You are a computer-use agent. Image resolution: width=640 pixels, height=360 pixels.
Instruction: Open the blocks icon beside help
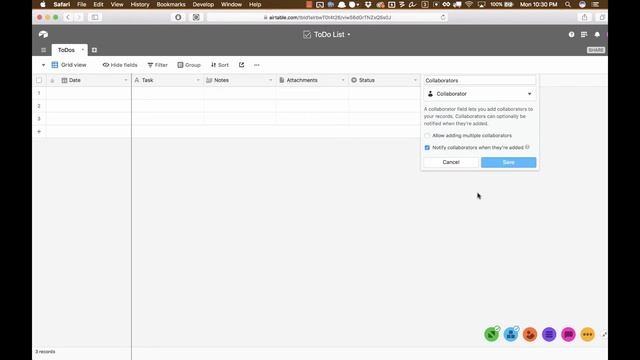(584, 35)
